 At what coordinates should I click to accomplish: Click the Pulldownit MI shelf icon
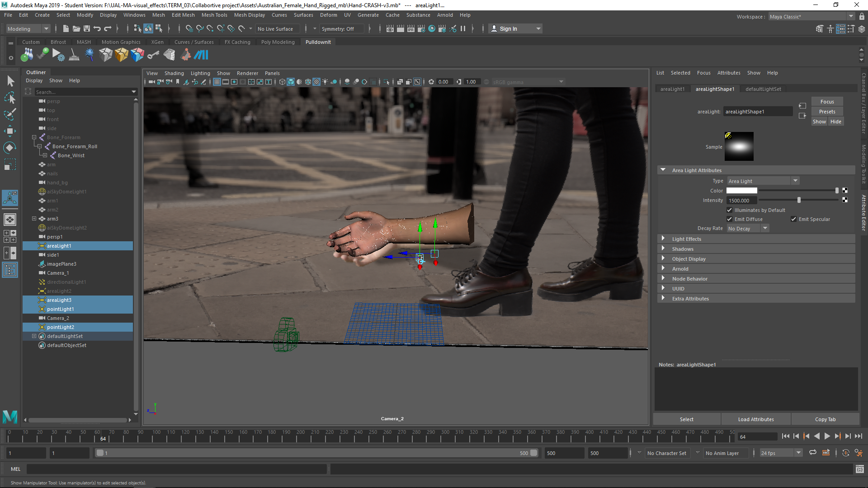pos(201,55)
